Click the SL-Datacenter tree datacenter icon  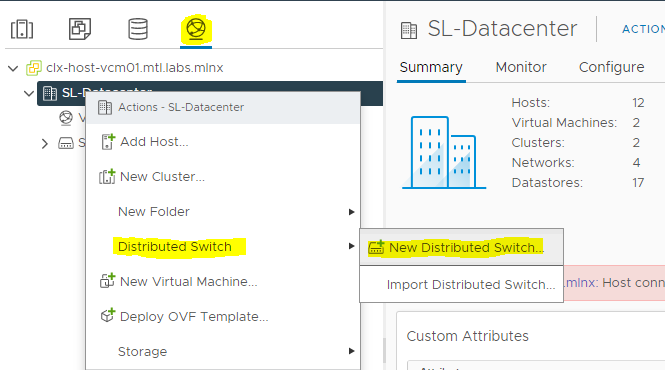point(50,93)
